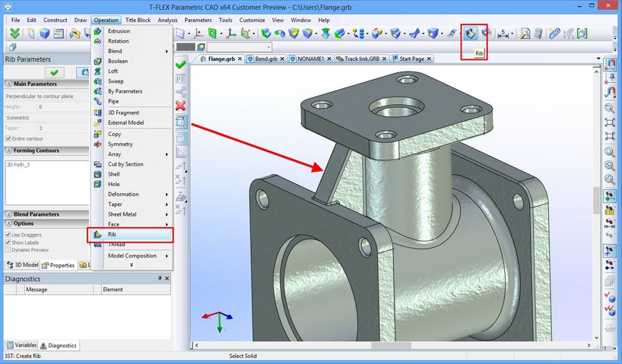Choose Rib from the Operation menu
The image size is (622, 364).
point(112,235)
